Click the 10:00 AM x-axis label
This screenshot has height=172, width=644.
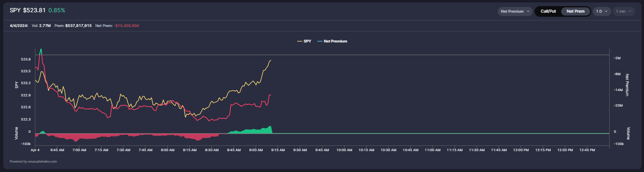[x=344, y=150]
